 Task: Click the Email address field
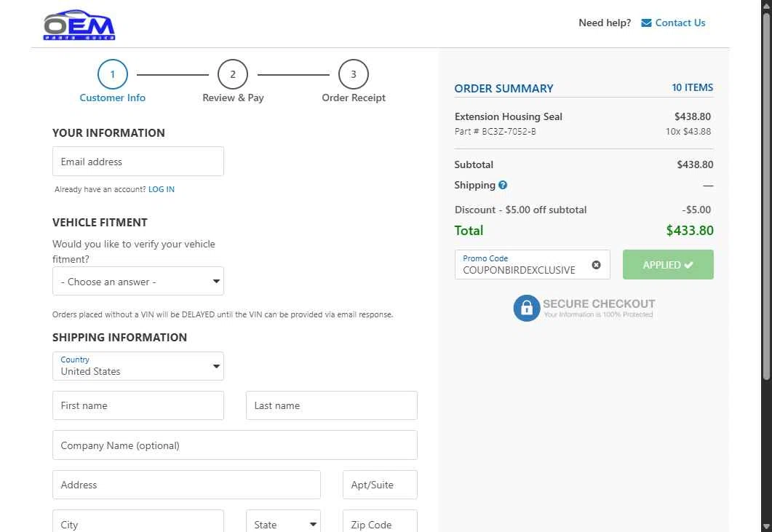click(x=138, y=161)
